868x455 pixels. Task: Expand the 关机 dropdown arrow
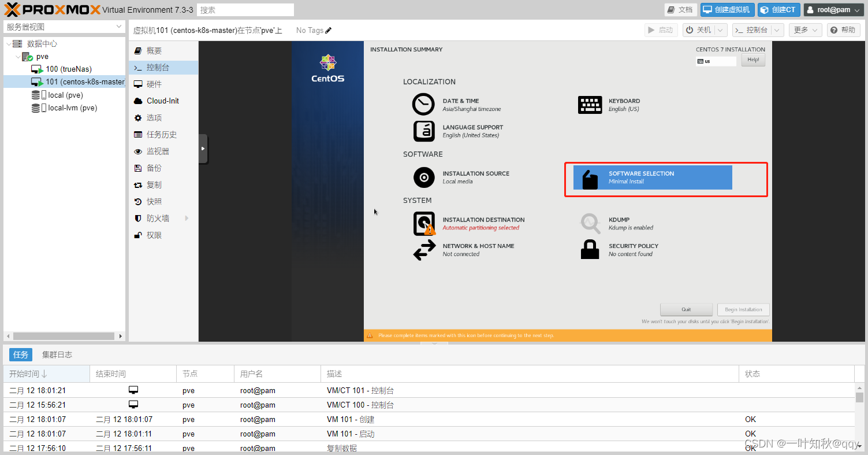[x=721, y=30]
